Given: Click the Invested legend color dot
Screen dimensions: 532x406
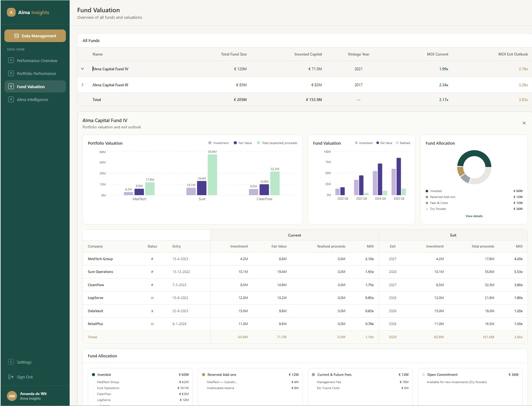Looking at the screenshot, I should pyautogui.click(x=427, y=191).
